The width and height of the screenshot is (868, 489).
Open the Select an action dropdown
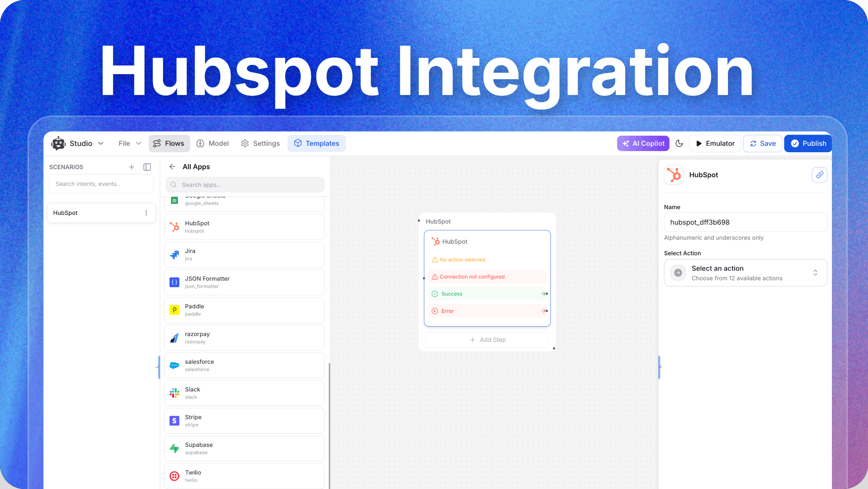click(745, 273)
